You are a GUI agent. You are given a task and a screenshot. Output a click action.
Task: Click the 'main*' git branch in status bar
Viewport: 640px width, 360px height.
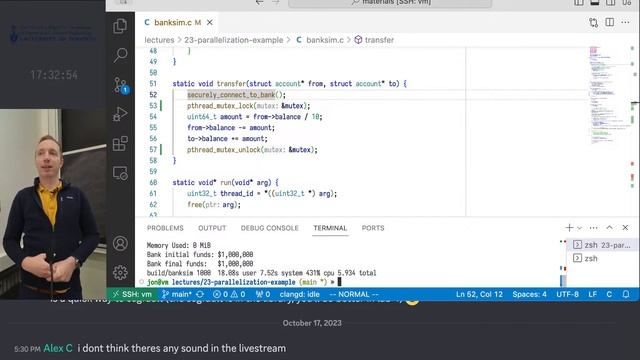point(177,294)
